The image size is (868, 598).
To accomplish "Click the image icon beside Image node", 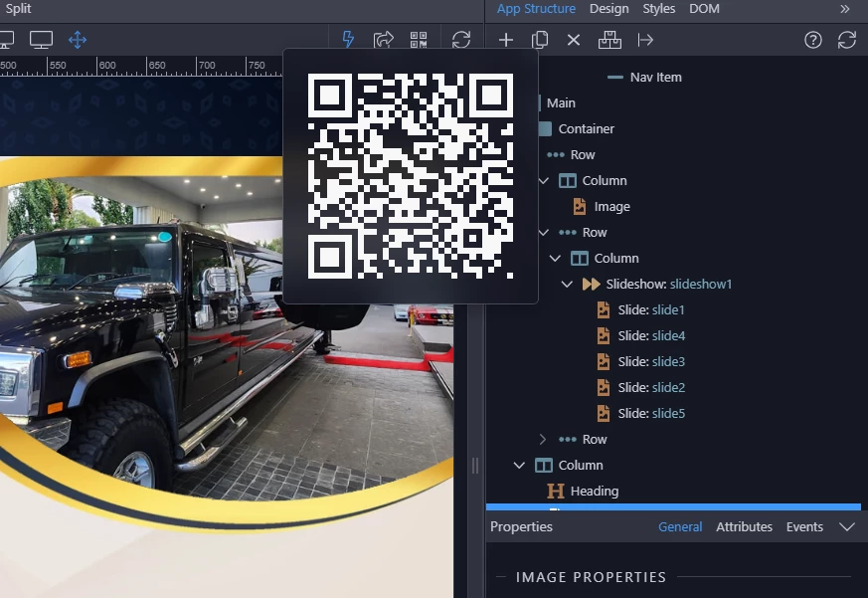I will click(x=579, y=206).
